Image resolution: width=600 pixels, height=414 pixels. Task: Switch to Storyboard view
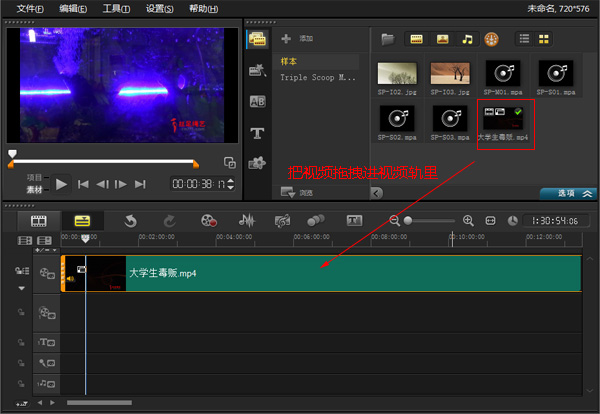click(x=39, y=220)
